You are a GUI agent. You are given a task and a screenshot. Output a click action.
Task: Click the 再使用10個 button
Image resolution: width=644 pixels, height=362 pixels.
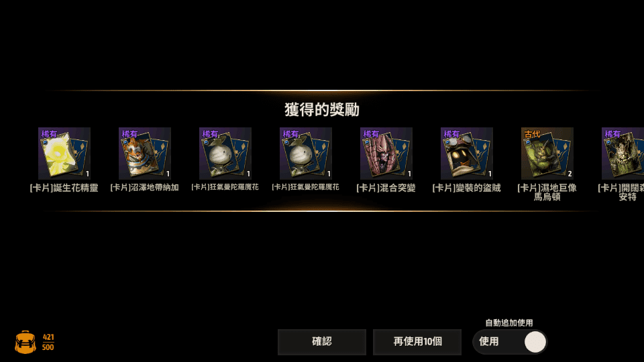point(417,342)
